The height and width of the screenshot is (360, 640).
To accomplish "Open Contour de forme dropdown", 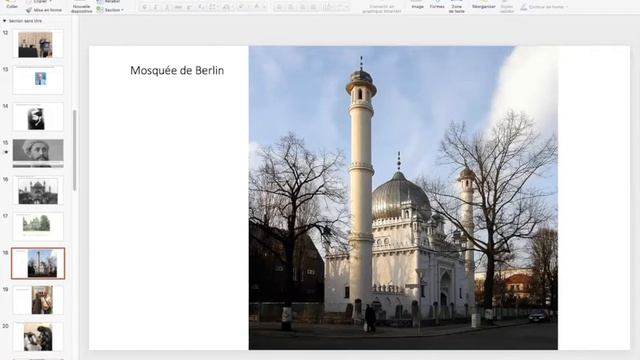I will [544, 7].
